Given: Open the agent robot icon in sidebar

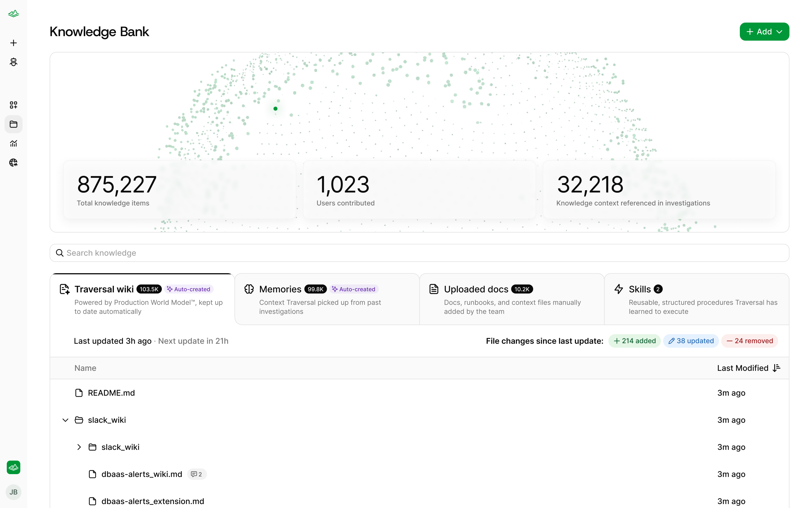Looking at the screenshot, I should [x=14, y=62].
